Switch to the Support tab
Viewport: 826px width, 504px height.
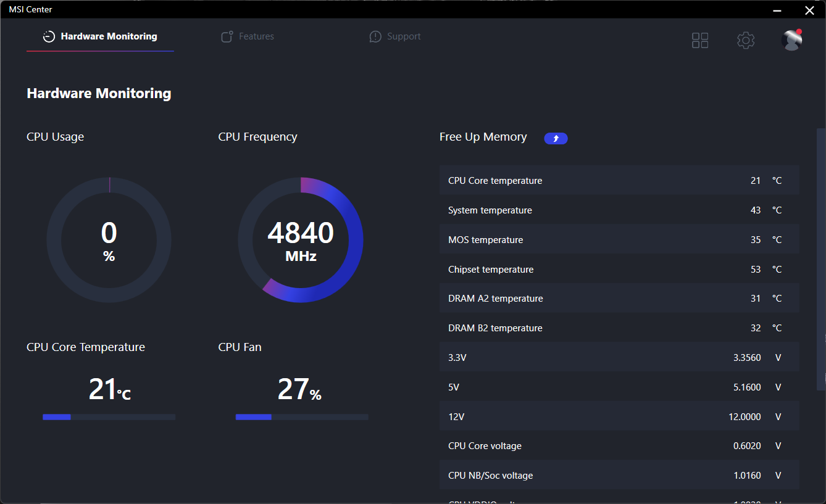coord(395,36)
